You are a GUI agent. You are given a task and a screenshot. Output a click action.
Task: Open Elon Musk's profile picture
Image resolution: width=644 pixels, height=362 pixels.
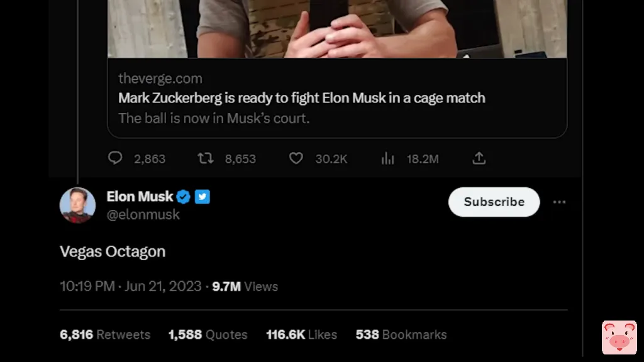(77, 205)
